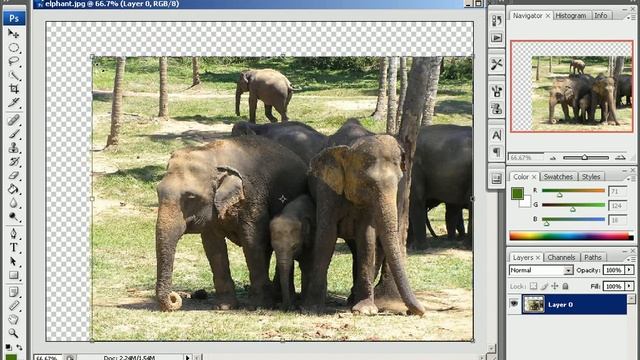Select the Zoom tool
The width and height of the screenshot is (640, 360).
tap(13, 333)
